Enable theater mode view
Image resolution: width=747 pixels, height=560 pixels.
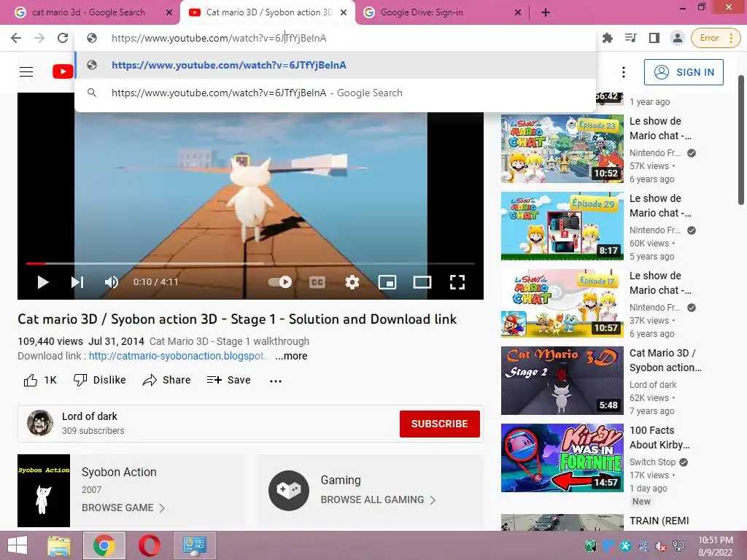[x=422, y=282]
